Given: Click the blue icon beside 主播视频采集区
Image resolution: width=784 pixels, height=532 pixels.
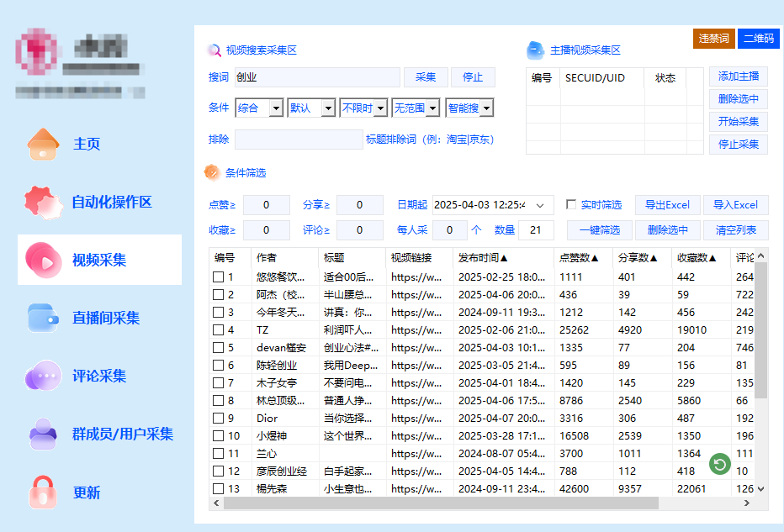Looking at the screenshot, I should (536, 50).
